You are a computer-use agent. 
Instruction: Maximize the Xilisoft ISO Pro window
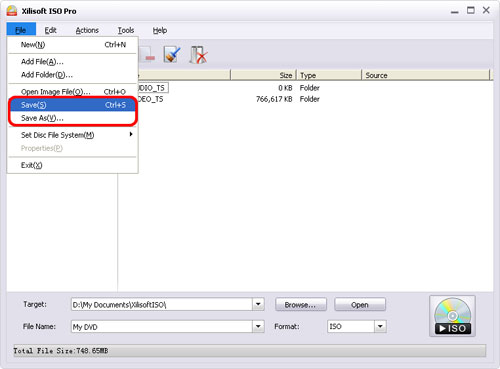pyautogui.click(x=471, y=10)
